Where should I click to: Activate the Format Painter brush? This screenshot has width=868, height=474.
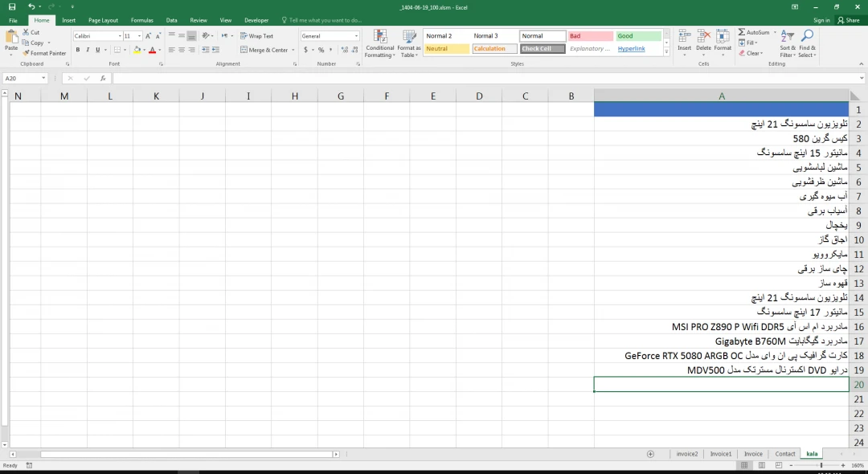coord(44,53)
